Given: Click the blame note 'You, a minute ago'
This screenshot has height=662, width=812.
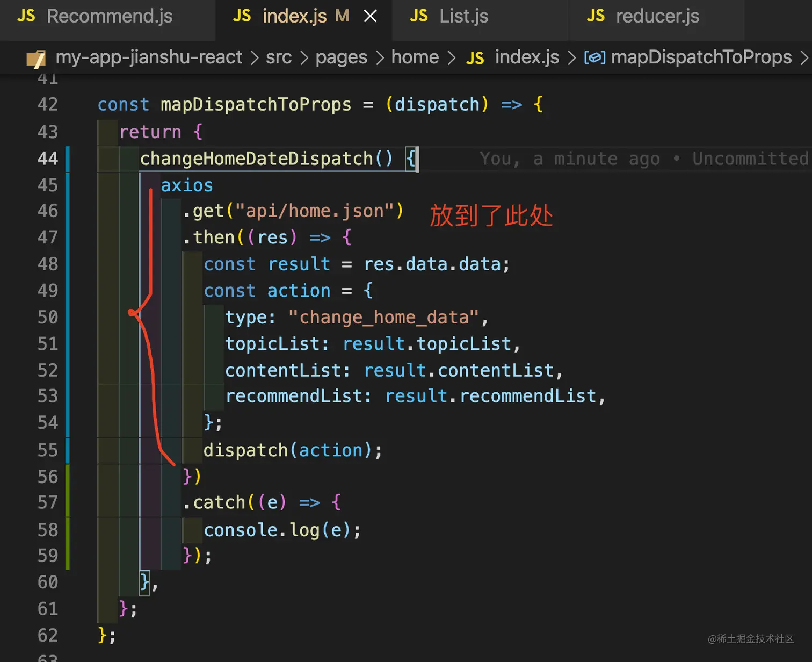Looking at the screenshot, I should pos(570,159).
